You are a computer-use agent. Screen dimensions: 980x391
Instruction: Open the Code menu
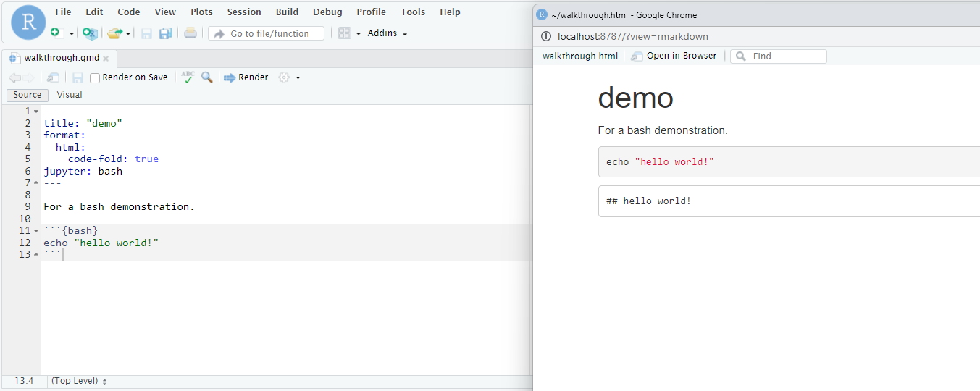click(129, 12)
